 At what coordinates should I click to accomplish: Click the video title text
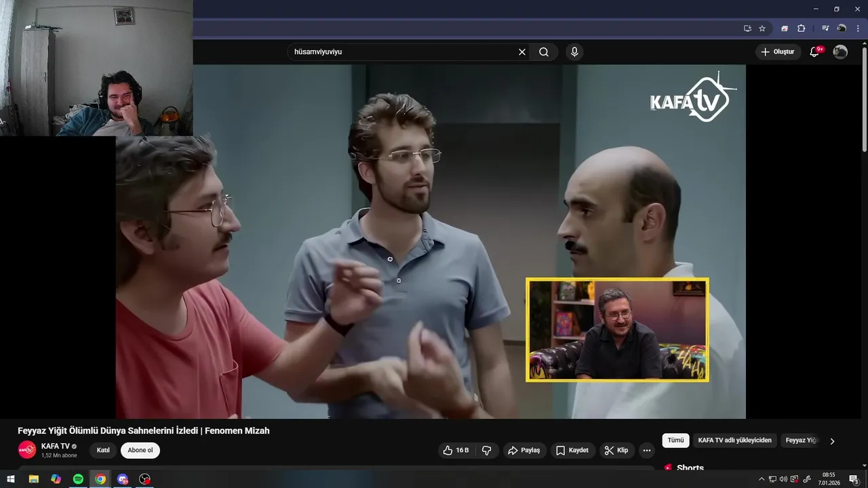(144, 430)
